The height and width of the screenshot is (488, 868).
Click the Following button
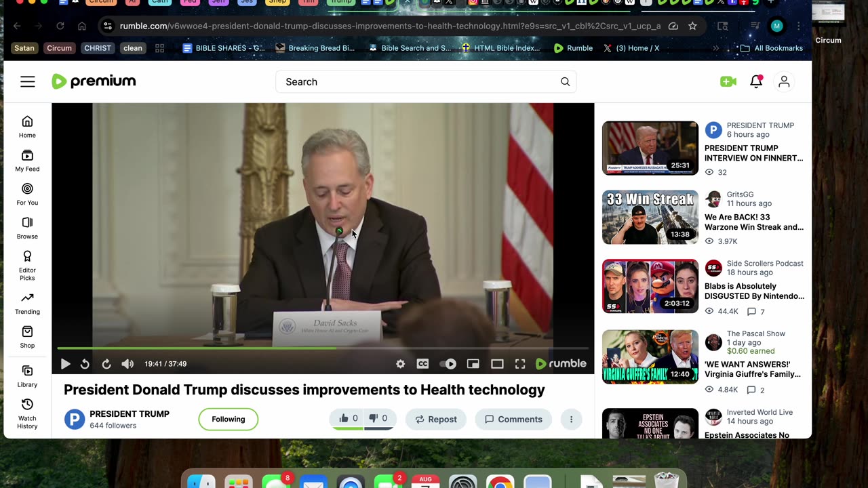pos(229,419)
